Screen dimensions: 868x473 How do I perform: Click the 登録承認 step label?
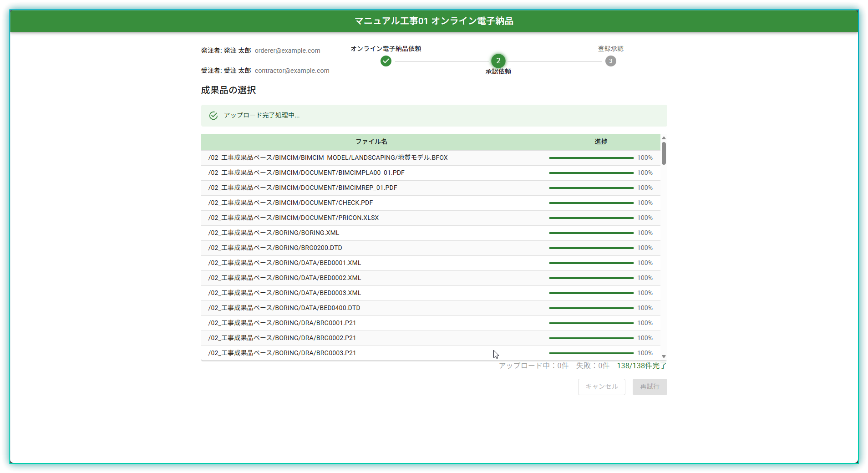click(x=610, y=49)
